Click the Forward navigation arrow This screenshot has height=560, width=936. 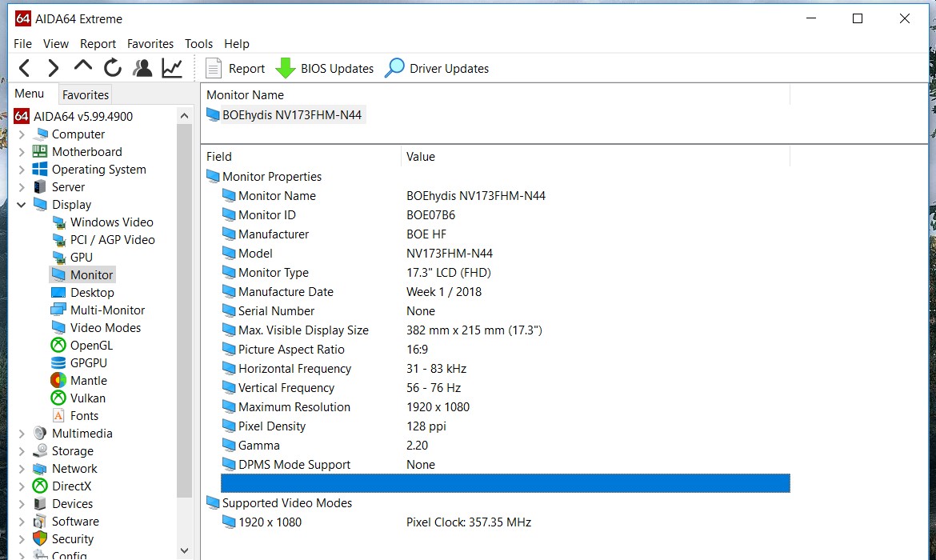tap(54, 69)
